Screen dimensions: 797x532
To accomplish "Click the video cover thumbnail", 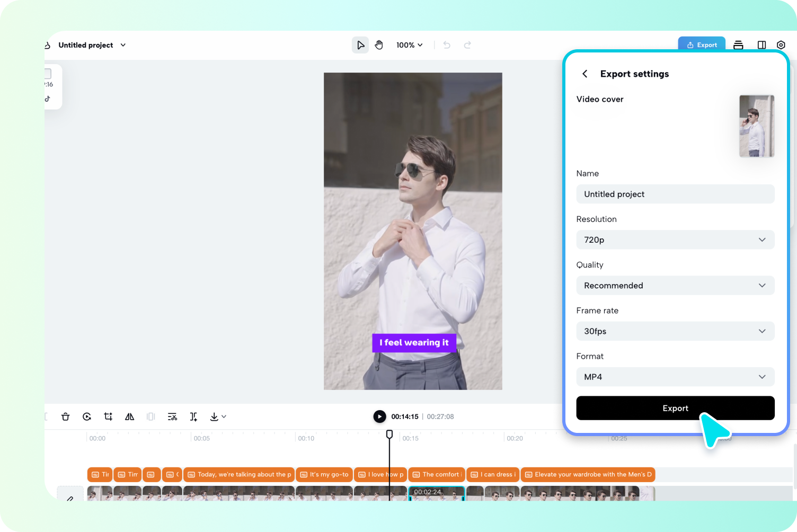I will [756, 126].
